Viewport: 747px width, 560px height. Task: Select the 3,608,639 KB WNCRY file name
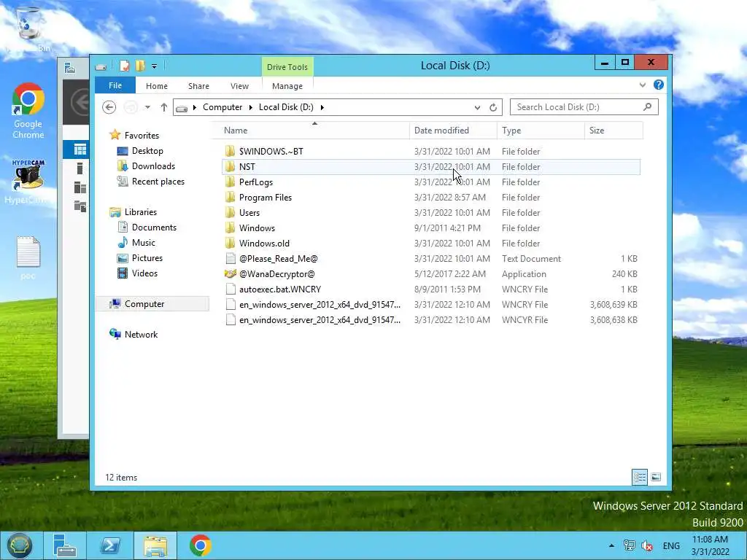[320, 304]
